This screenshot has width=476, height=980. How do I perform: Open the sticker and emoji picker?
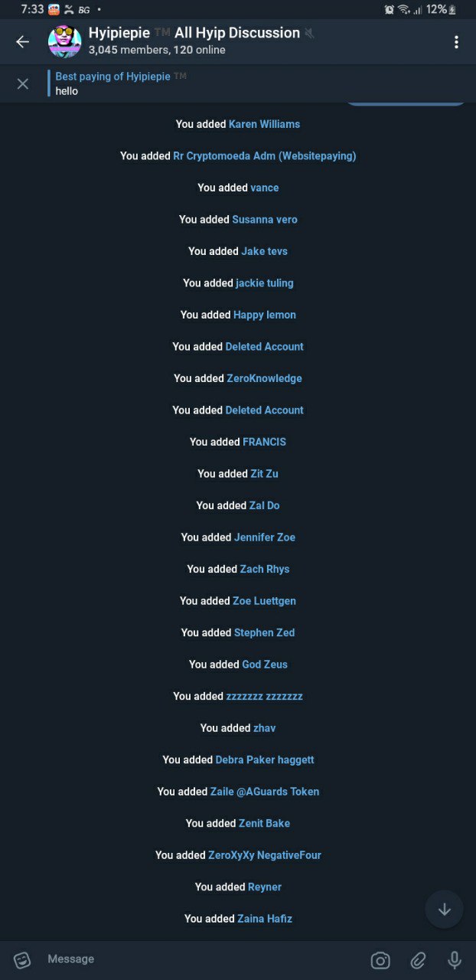[x=22, y=959]
